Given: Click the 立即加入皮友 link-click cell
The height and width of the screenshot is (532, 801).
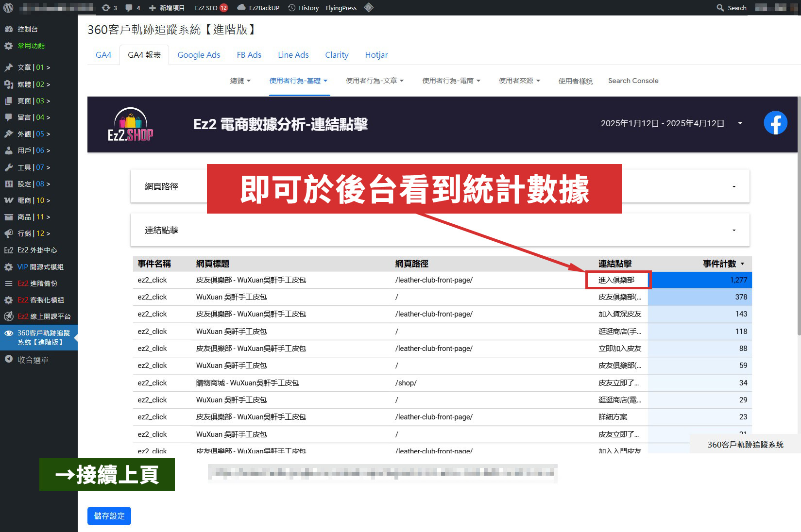Looking at the screenshot, I should 620,349.
